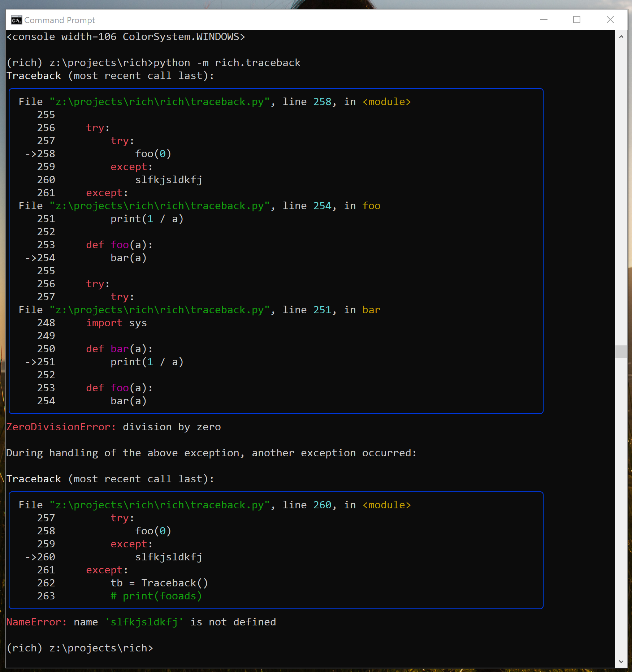Click line number '260' in second traceback header
The height and width of the screenshot is (672, 632).
point(322,505)
